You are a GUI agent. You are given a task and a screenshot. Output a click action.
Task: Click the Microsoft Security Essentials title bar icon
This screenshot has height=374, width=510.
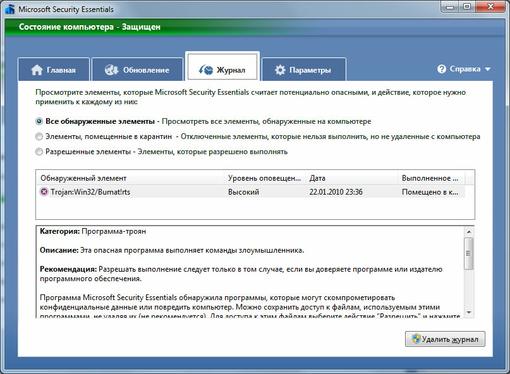point(10,9)
